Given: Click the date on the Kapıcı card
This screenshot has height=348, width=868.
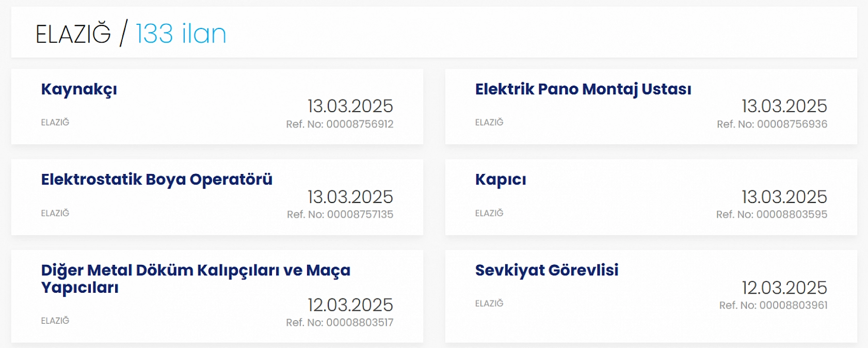Looking at the screenshot, I should click(784, 197).
